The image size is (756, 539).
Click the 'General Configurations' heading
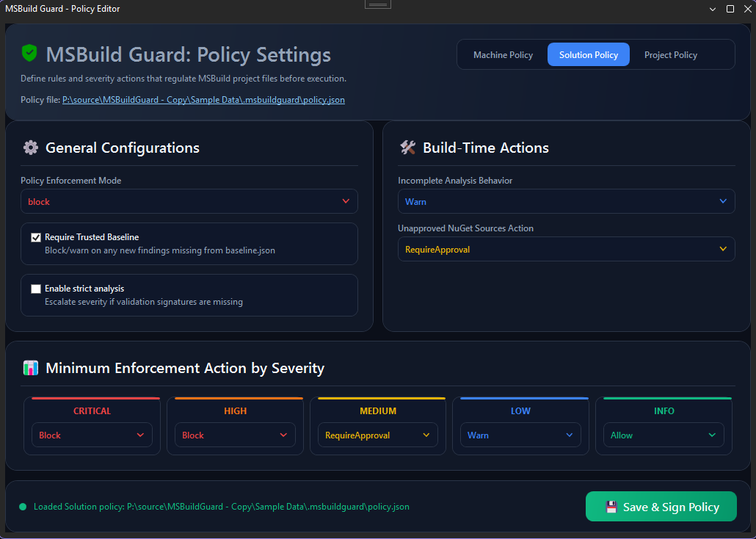coord(123,148)
